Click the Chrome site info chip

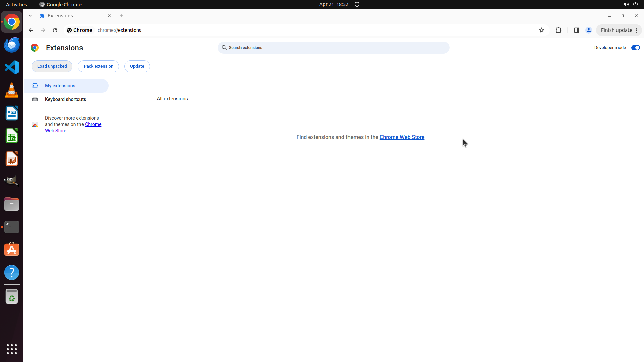tap(79, 30)
